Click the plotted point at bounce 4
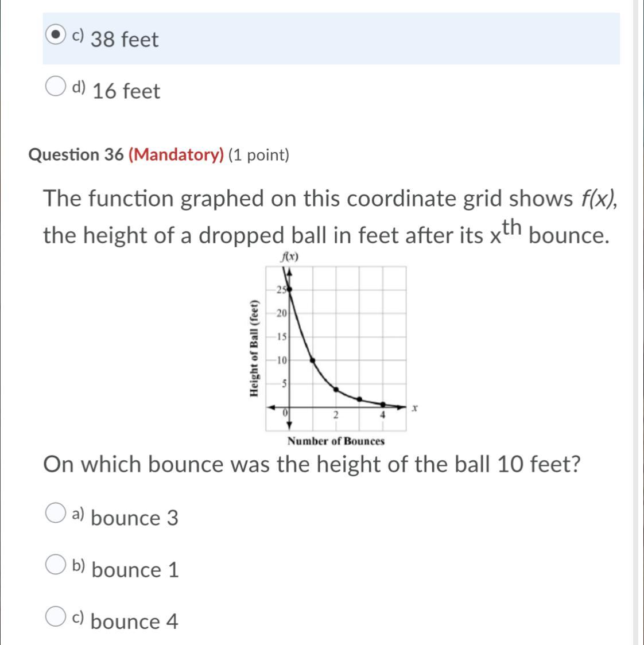The width and height of the screenshot is (644, 645). 383,404
